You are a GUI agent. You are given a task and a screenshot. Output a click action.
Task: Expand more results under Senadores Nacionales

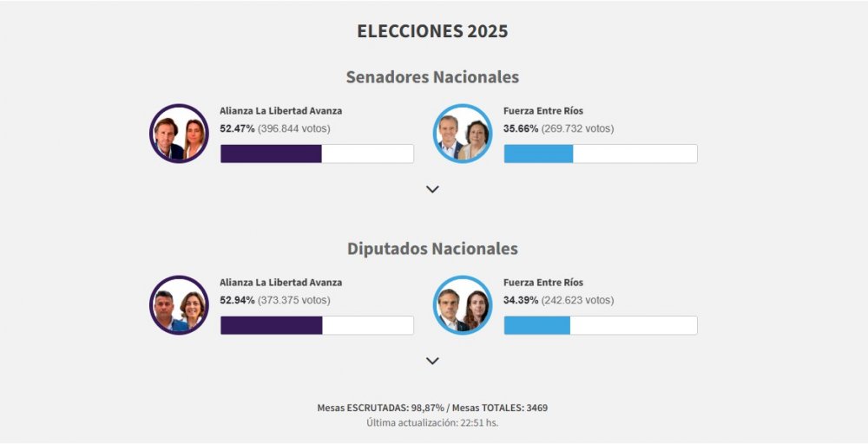[x=433, y=189]
